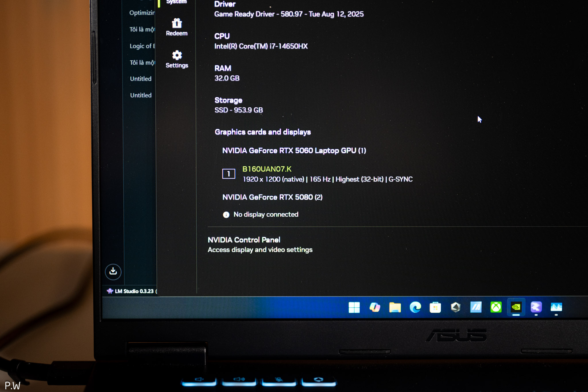Open the performance monitor taskbar icon
Image resolution: width=588 pixels, height=392 pixels.
tap(556, 307)
